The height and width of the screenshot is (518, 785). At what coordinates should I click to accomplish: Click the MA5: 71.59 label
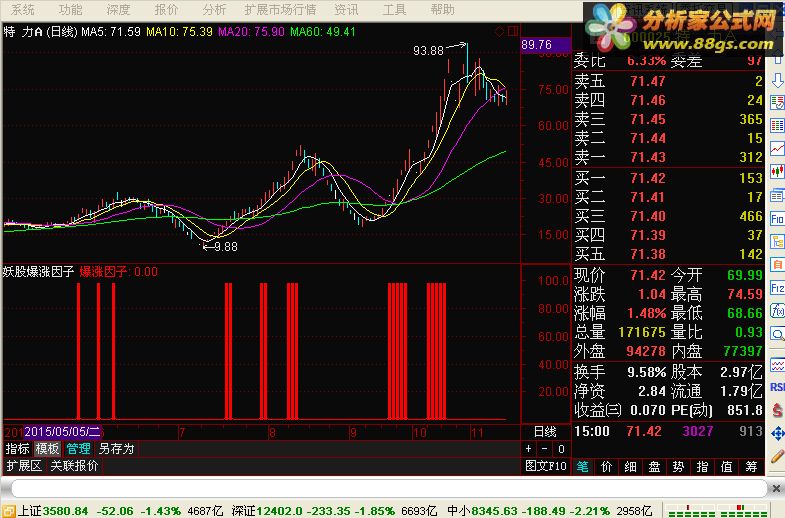111,32
